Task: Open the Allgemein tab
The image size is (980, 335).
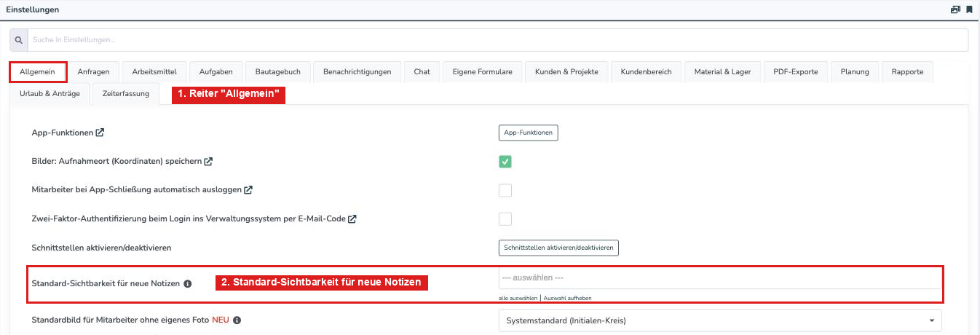Action: [x=39, y=72]
